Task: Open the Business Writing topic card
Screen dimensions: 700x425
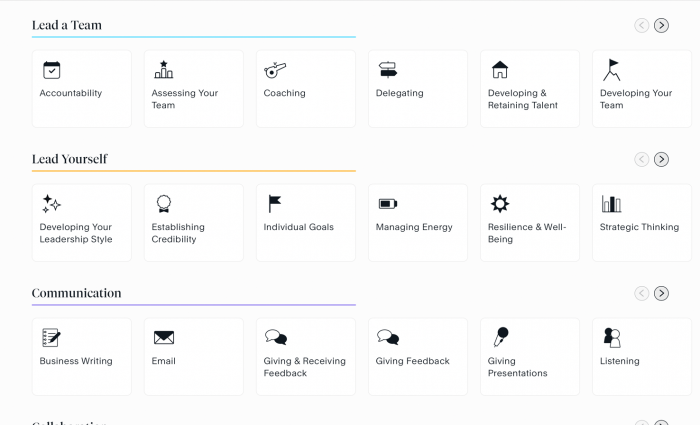Action: [x=82, y=357]
